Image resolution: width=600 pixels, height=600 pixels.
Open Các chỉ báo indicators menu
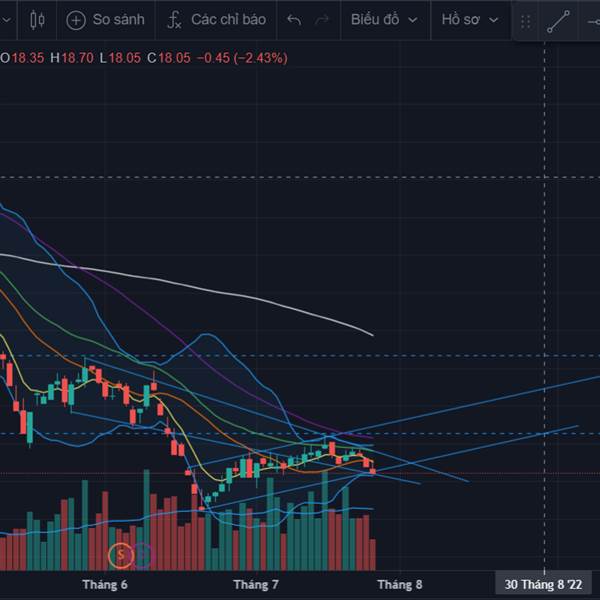[217, 20]
